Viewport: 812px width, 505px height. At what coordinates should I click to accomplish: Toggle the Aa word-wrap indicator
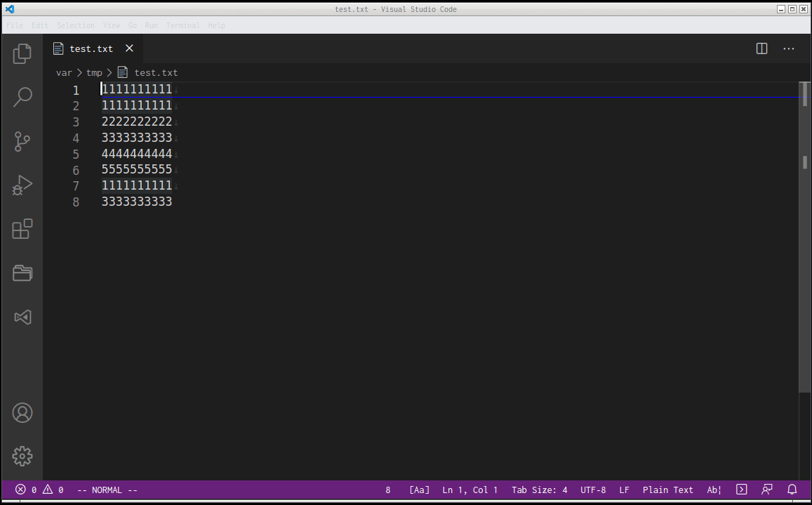[419, 490]
